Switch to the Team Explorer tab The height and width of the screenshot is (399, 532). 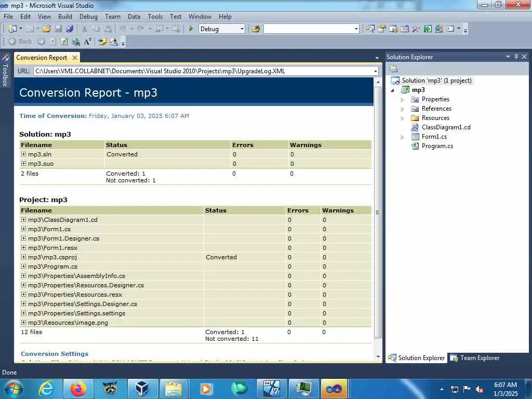[474, 358]
